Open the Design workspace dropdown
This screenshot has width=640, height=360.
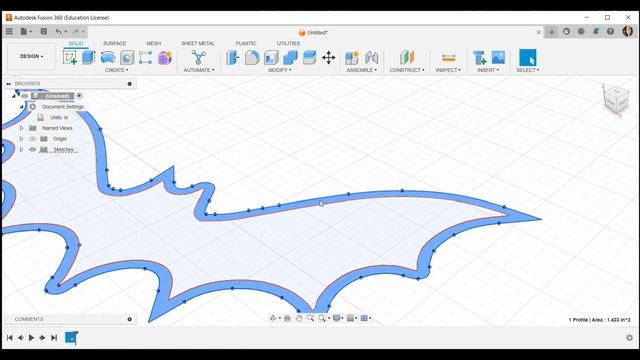31,56
